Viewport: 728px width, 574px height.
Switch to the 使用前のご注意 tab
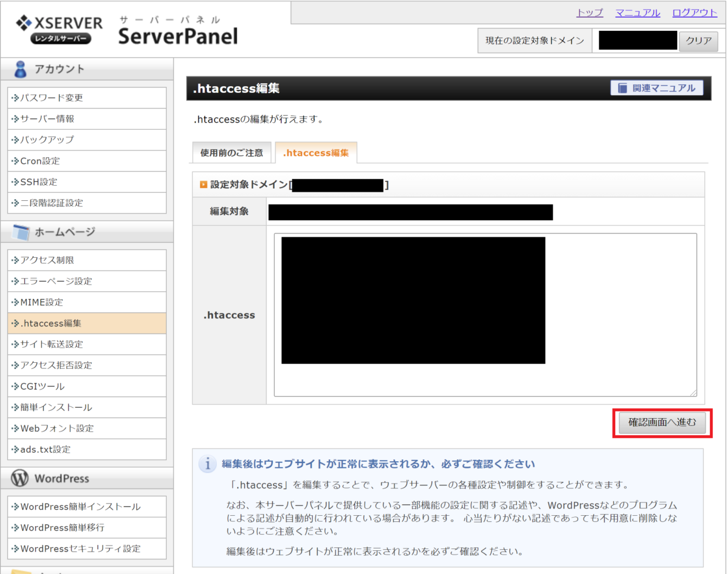pyautogui.click(x=232, y=152)
